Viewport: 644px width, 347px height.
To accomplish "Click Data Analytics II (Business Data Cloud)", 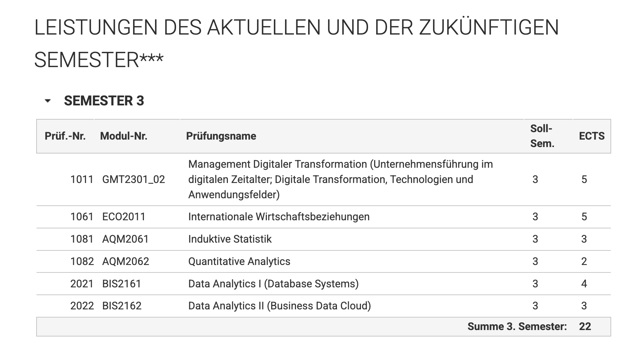I will pos(279,306).
